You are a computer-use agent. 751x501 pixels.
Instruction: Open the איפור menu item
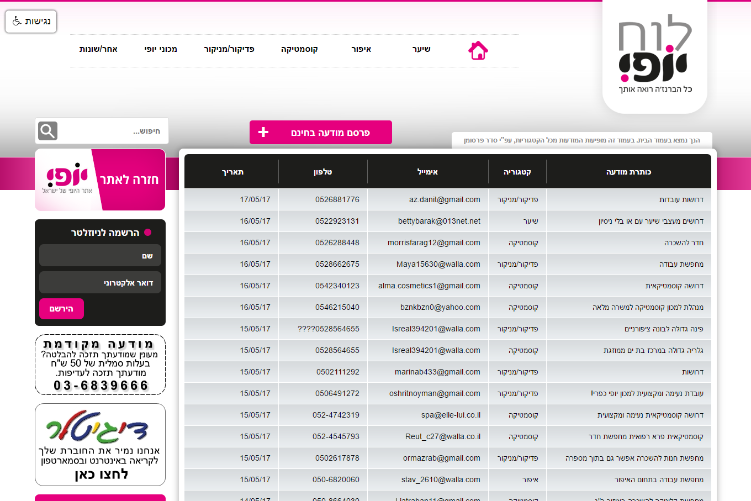point(361,49)
